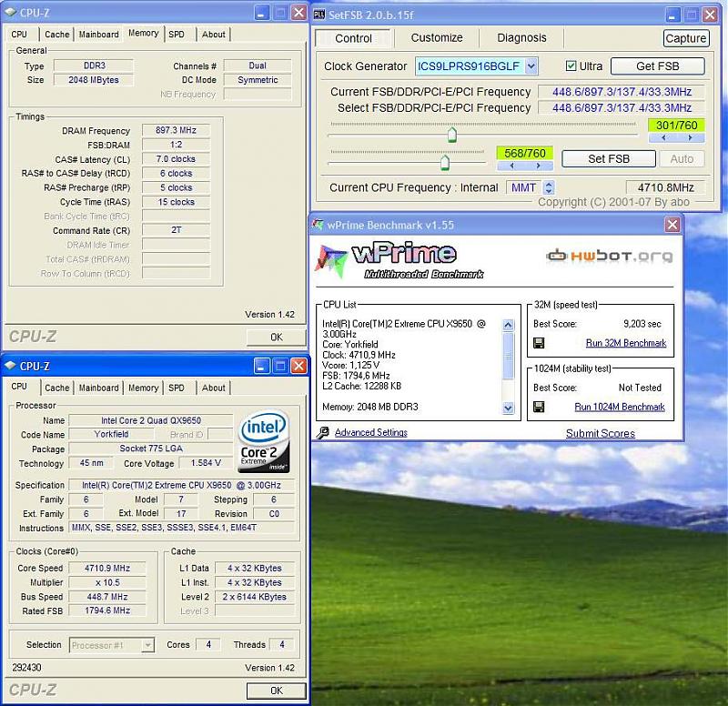Click the Submit Scores link
This screenshot has height=706, width=728.
[x=600, y=433]
